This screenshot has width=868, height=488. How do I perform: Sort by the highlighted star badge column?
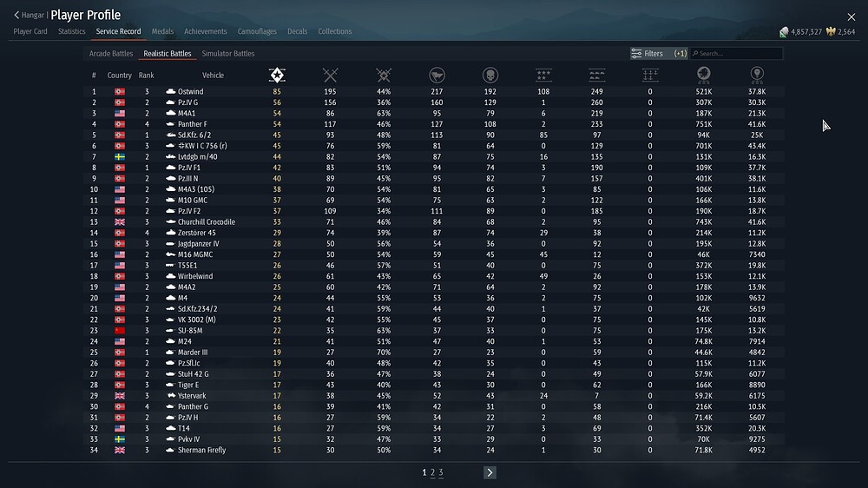click(277, 76)
